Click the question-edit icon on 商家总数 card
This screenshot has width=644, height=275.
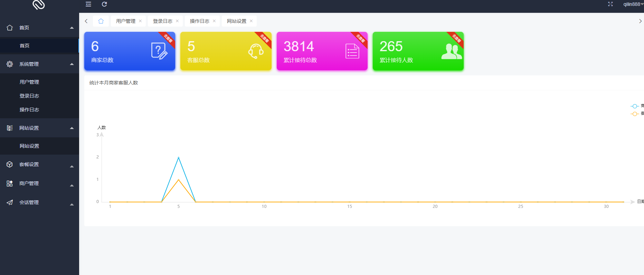click(x=159, y=51)
